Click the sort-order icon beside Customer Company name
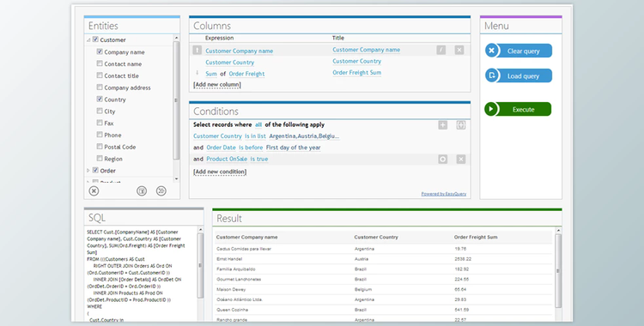 click(197, 50)
